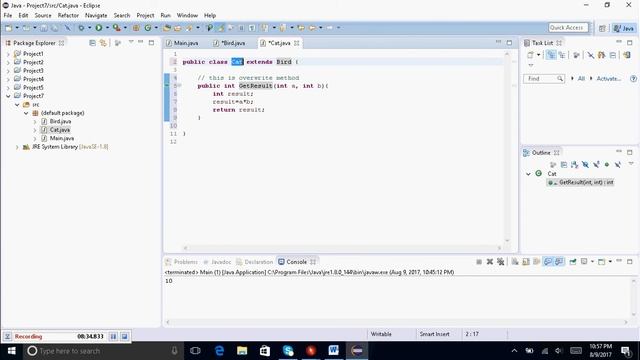Expand JRE System Library node

tap(17, 147)
